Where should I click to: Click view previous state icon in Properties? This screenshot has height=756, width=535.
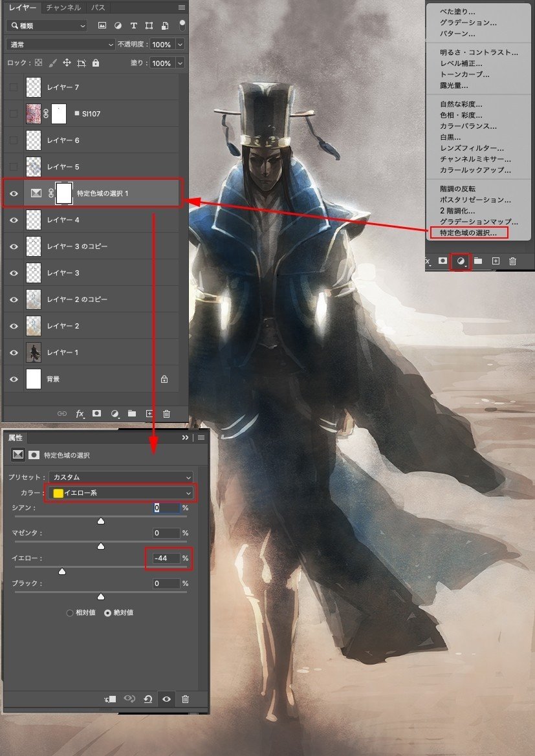pyautogui.click(x=129, y=698)
